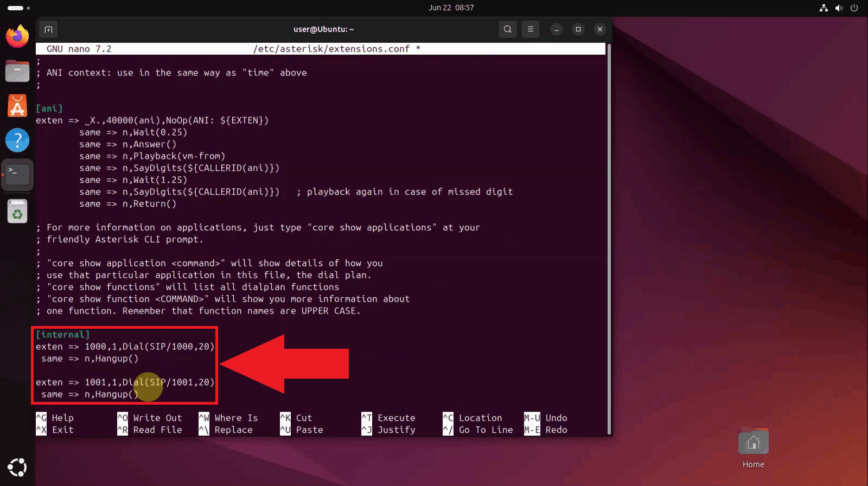Show applications via Ubuntu logo button
The height and width of the screenshot is (486, 868).
click(17, 467)
